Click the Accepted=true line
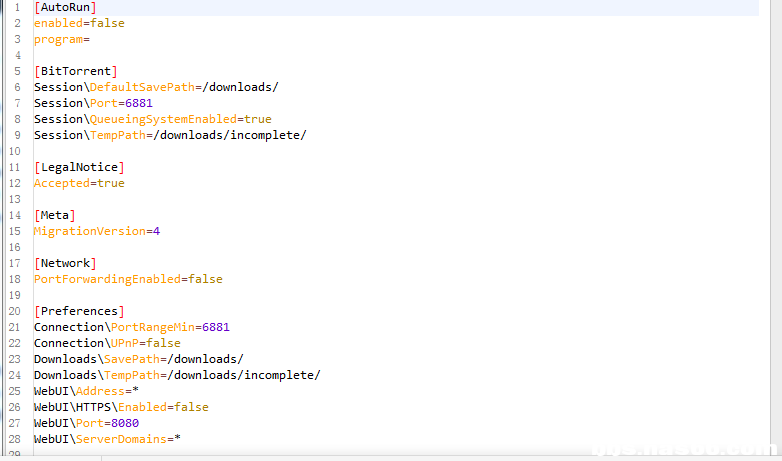This screenshot has width=782, height=461. point(79,183)
